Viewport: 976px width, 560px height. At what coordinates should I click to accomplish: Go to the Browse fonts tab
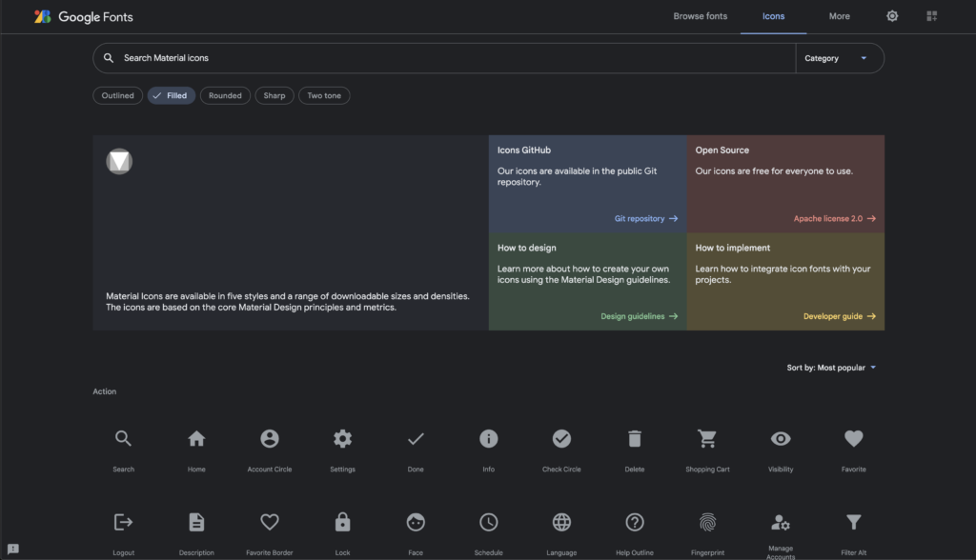pos(700,16)
